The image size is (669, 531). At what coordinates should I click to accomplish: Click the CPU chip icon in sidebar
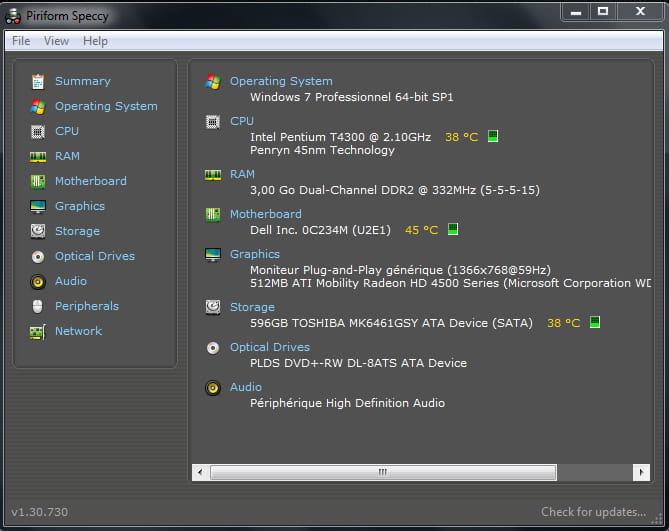click(x=38, y=131)
